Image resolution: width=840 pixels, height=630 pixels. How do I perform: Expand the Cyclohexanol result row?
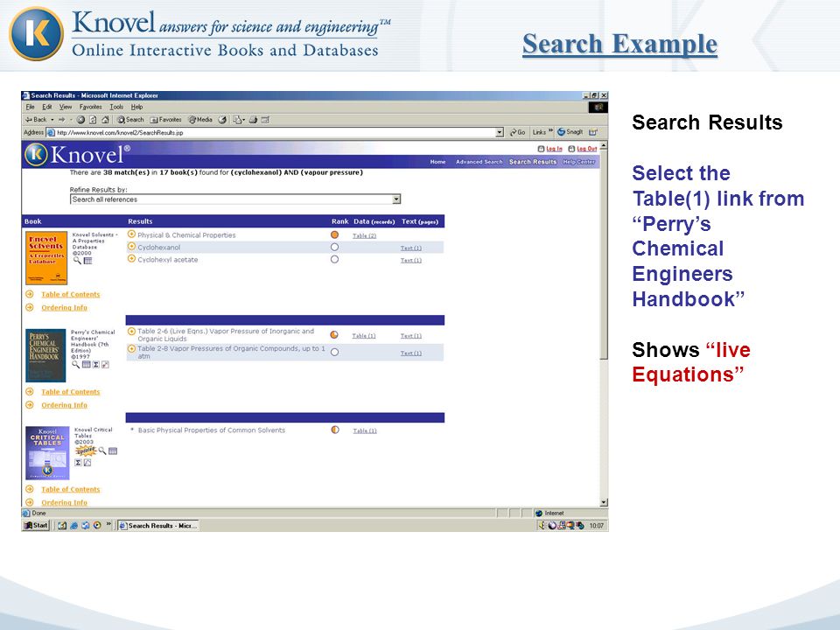point(132,247)
